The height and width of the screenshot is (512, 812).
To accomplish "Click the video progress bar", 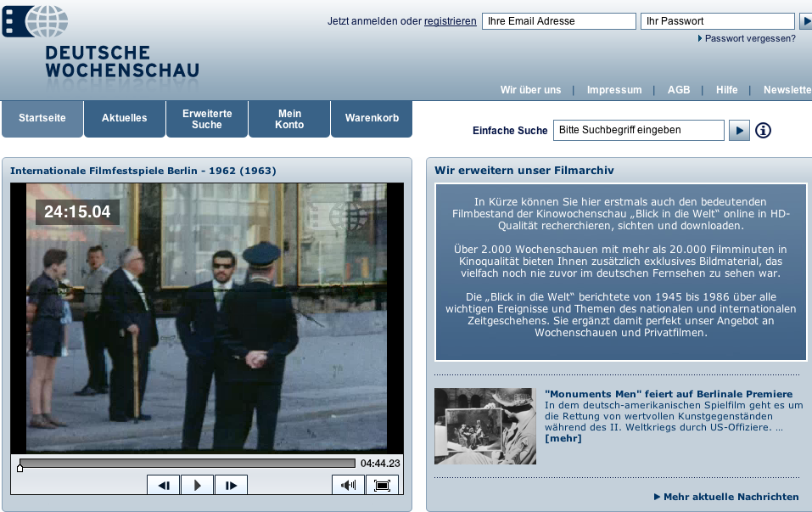I will click(x=188, y=464).
